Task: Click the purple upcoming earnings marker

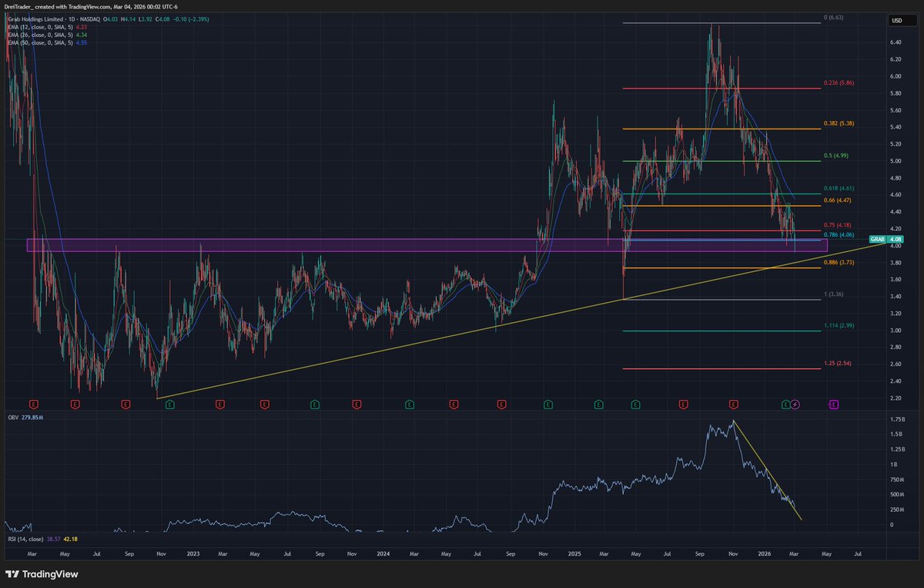Action: click(835, 403)
